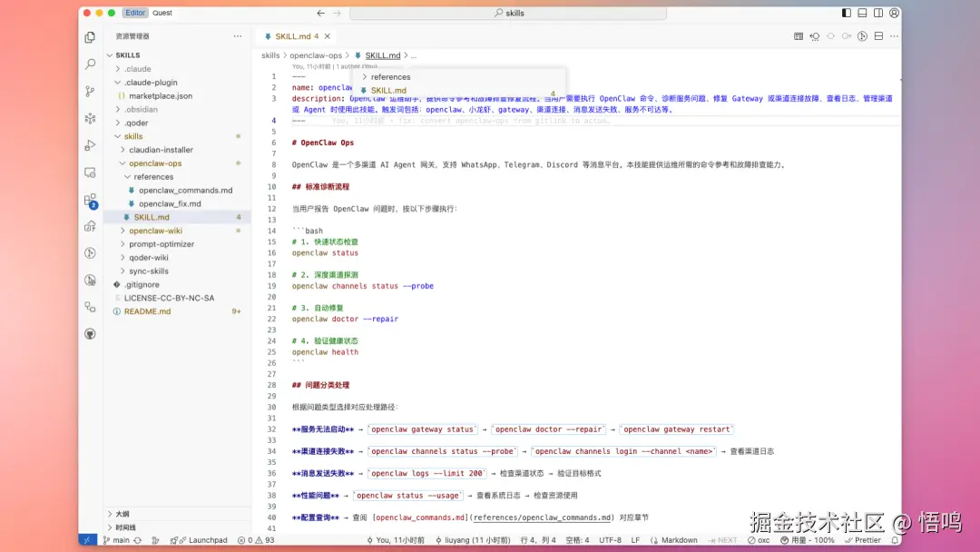This screenshot has width=980, height=552.
Task: Toggle the primary sidebar layout button
Action: tap(847, 14)
